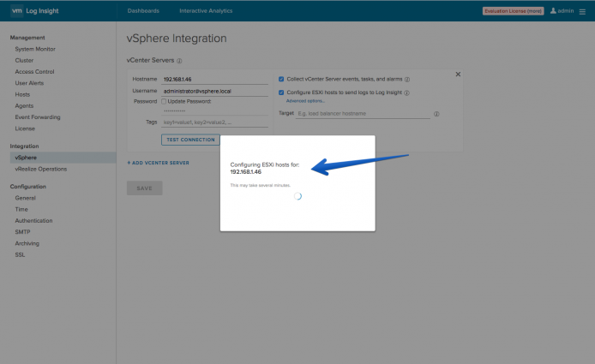Click the Tags input field
The height and width of the screenshot is (364, 595).
[215, 122]
